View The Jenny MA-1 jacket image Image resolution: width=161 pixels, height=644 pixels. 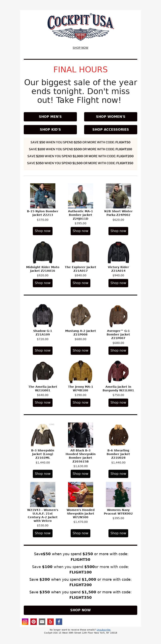click(80, 371)
